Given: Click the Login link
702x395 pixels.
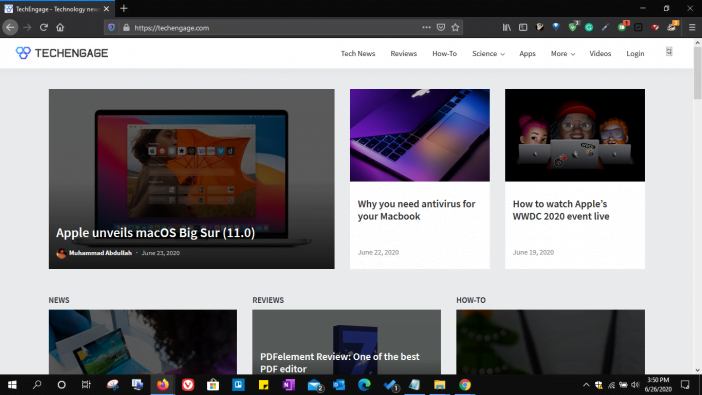Looking at the screenshot, I should click(x=635, y=53).
